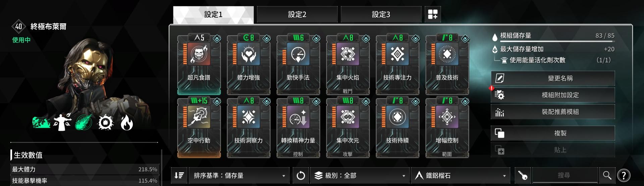
Task: Open the 排序基準：儲存量 dropdown
Action: [239, 175]
